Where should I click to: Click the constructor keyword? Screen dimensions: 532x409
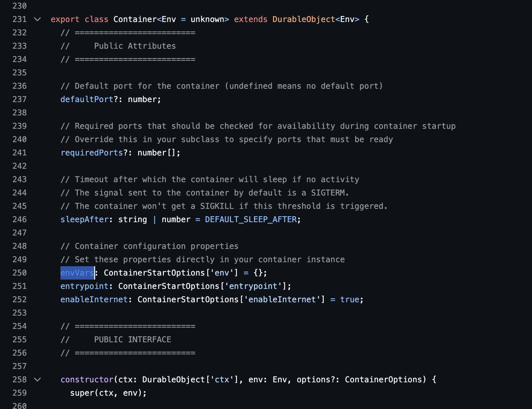[87, 380]
